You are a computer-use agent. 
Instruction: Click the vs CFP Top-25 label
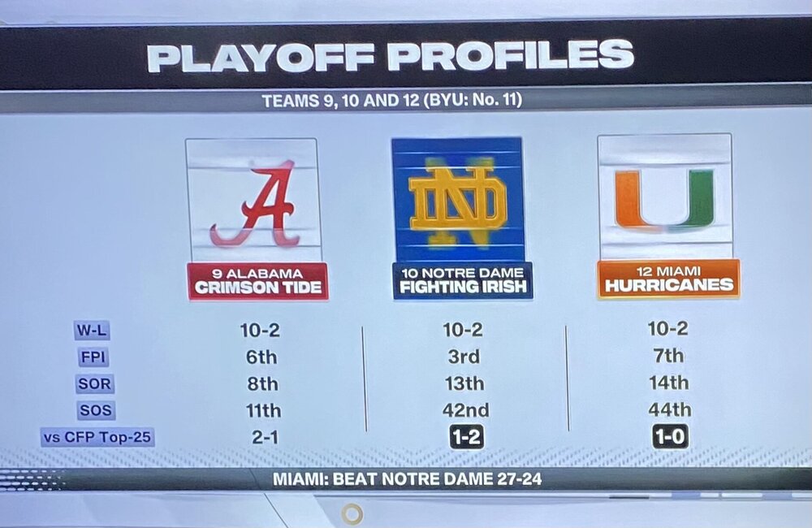tap(97, 438)
